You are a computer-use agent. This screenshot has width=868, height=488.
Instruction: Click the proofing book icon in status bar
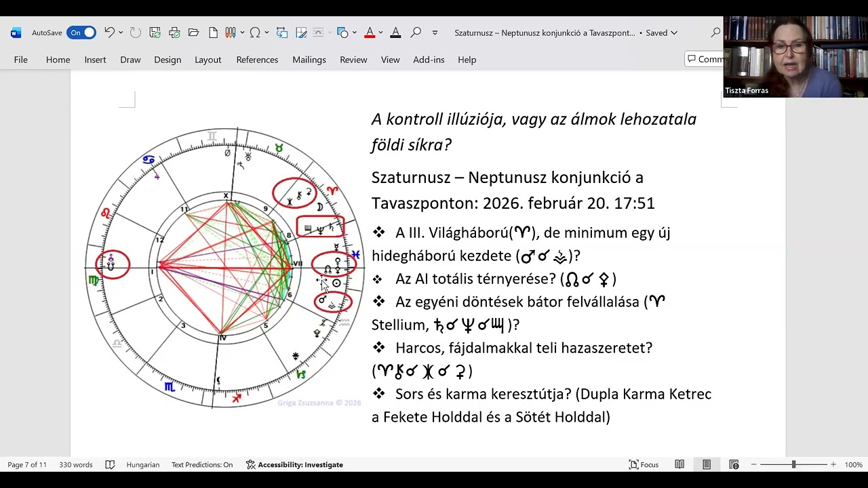(x=110, y=465)
